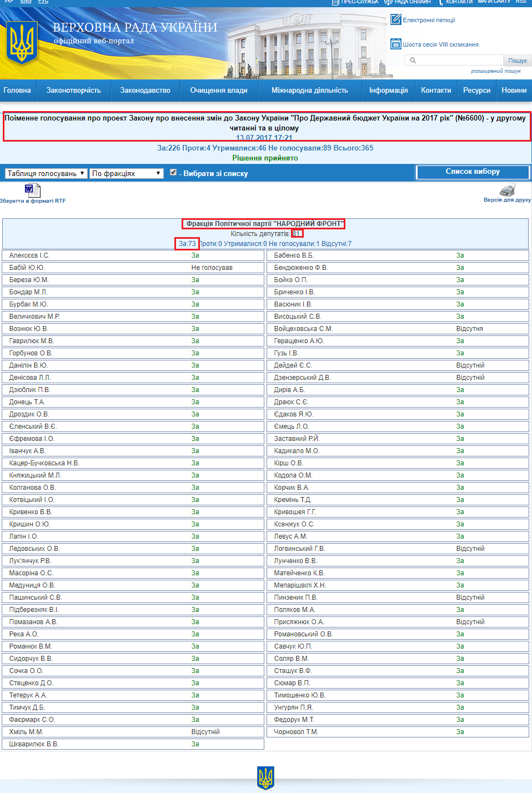Click the printer icon for print version

pos(507,189)
